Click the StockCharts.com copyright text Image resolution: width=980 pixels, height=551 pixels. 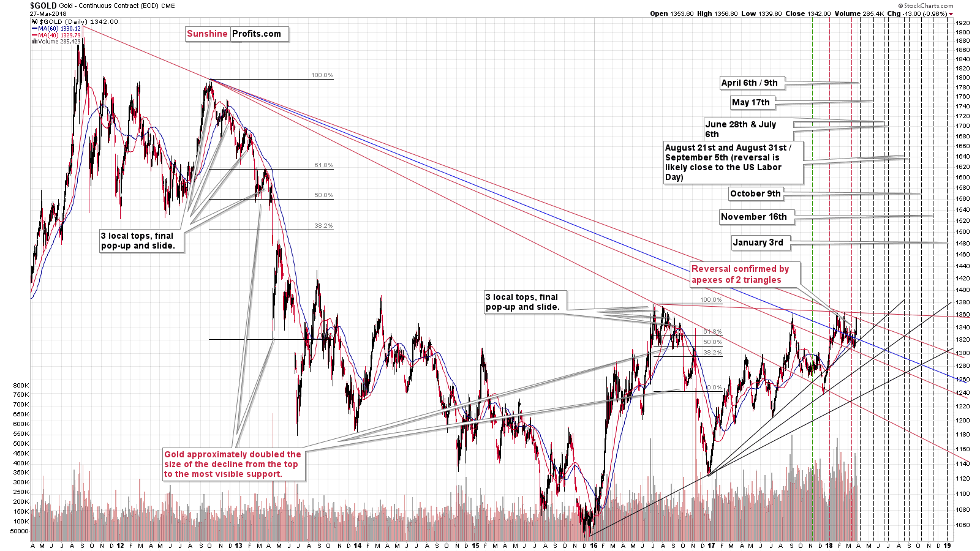point(925,6)
